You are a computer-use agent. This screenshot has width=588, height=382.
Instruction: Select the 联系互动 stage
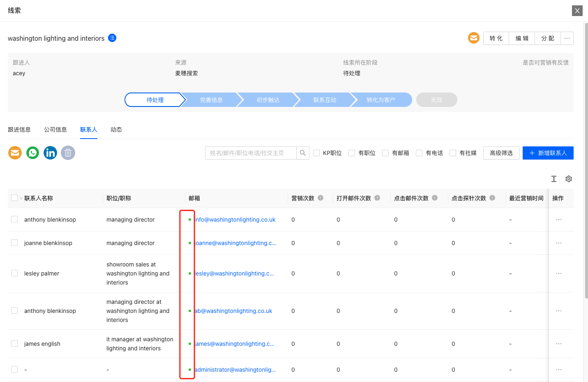point(325,100)
